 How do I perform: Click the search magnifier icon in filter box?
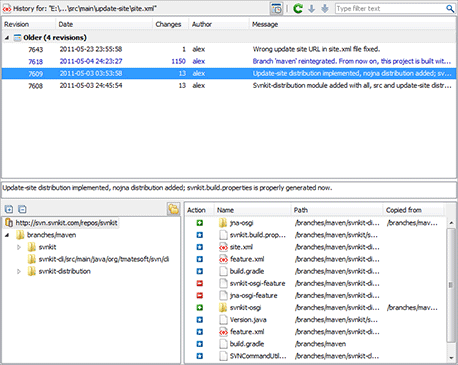tap(450, 9)
